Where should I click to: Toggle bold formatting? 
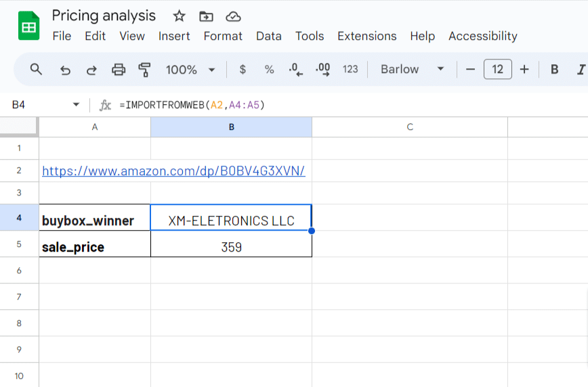554,69
